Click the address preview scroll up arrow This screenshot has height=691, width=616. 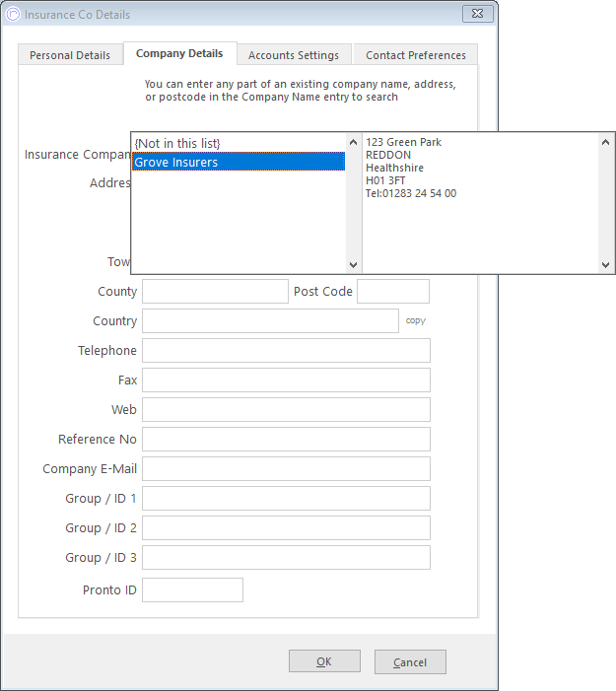(x=605, y=142)
